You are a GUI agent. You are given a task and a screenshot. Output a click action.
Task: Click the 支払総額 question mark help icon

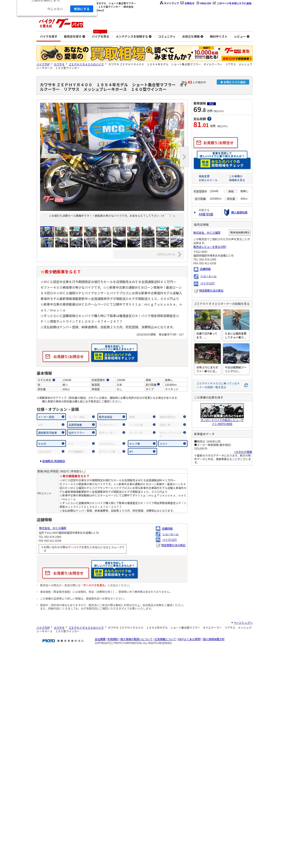tap(209, 119)
